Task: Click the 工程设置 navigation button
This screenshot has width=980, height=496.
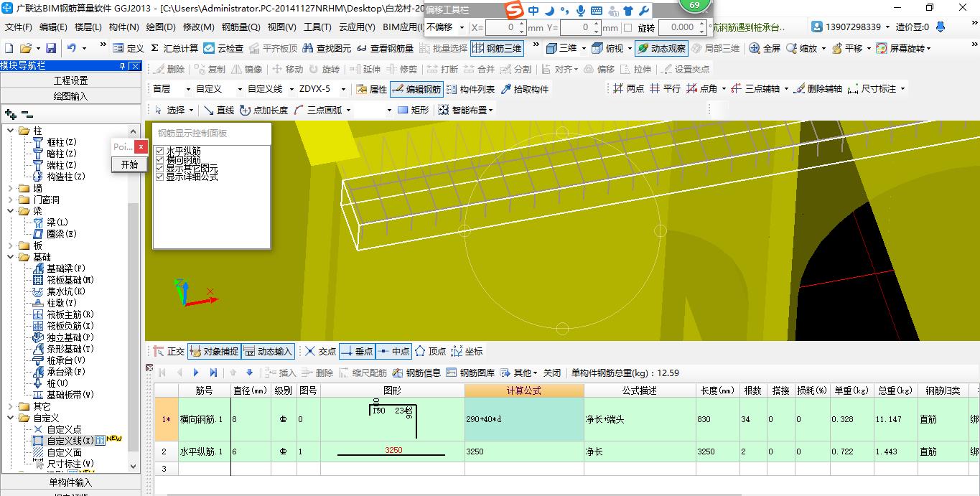Action: pyautogui.click(x=71, y=80)
